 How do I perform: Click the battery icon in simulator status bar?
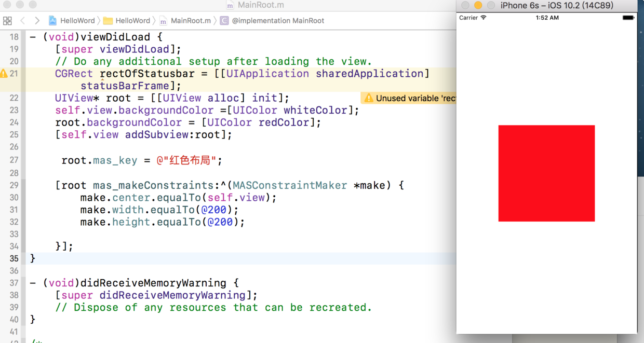tap(628, 18)
